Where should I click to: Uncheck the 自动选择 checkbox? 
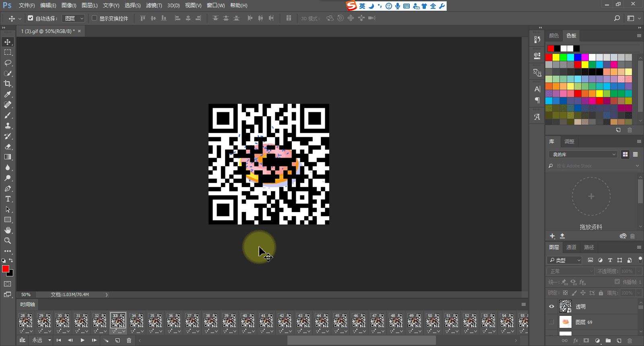31,18
